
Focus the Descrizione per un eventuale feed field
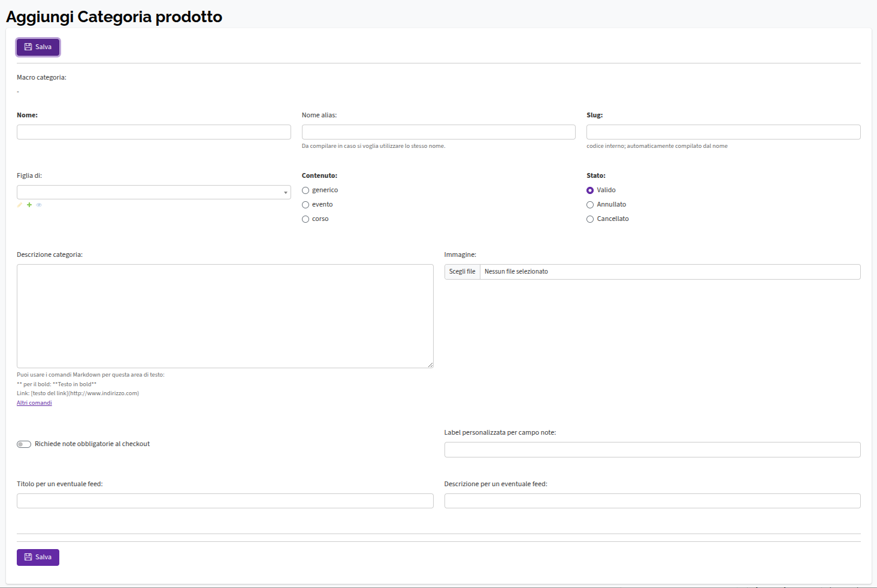(x=652, y=501)
